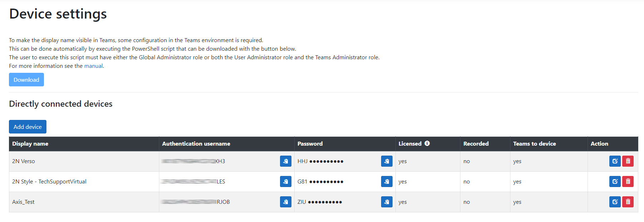
Task: Copy the 2N Verso authentication username
Action: pos(285,161)
